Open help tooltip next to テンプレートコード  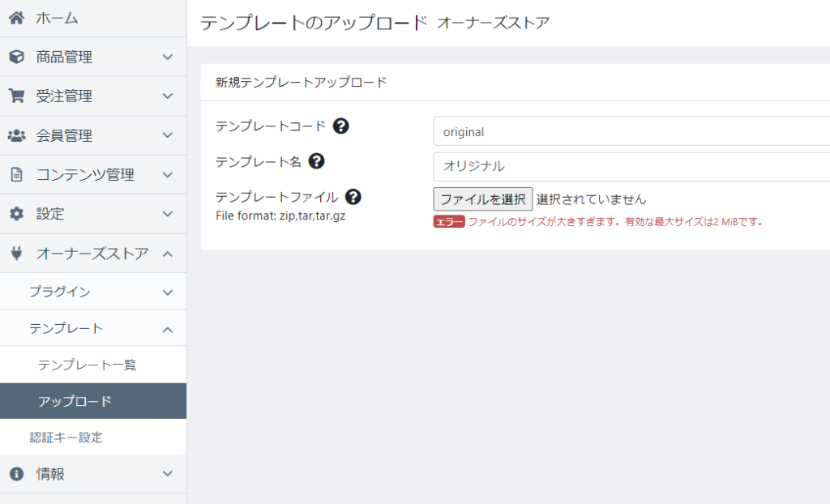(341, 126)
